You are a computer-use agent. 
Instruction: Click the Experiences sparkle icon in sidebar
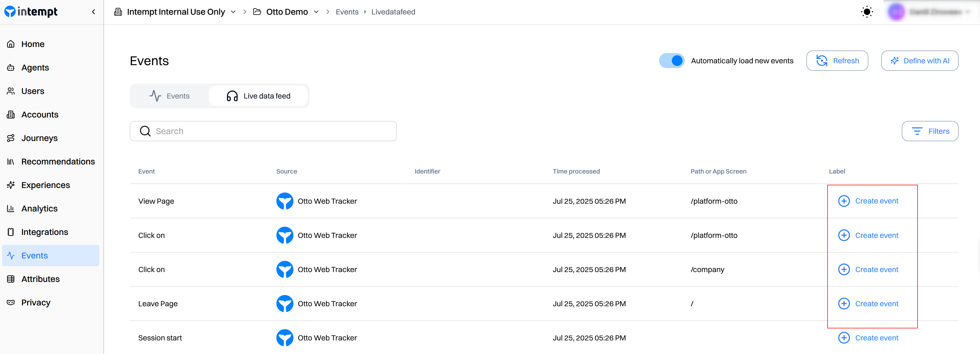(11, 185)
